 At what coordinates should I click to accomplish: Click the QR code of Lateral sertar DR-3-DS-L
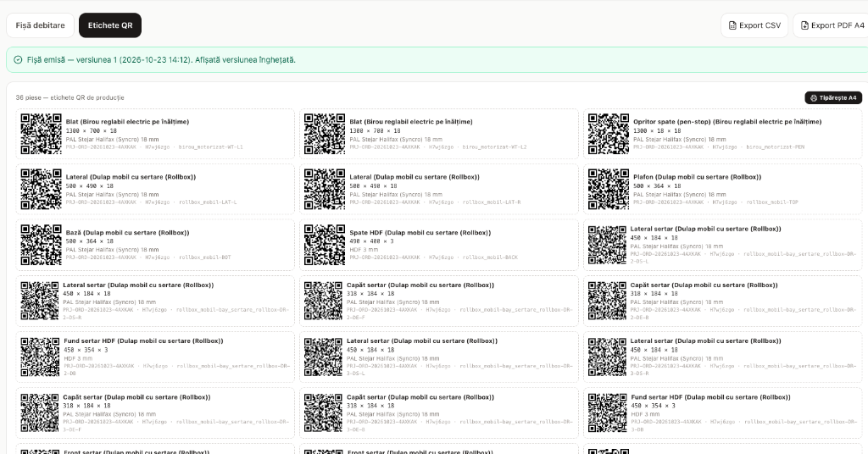323,357
